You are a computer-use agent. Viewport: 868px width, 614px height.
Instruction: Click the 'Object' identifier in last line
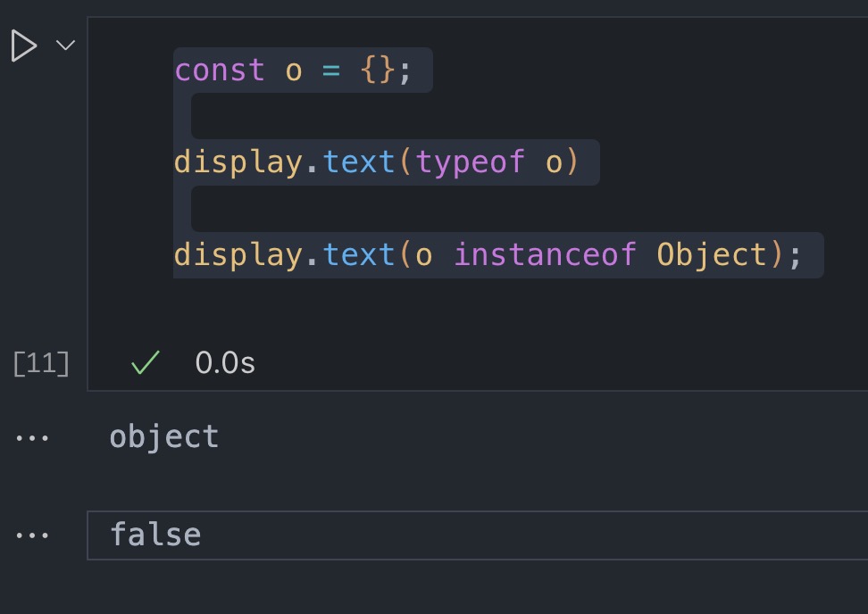point(712,255)
